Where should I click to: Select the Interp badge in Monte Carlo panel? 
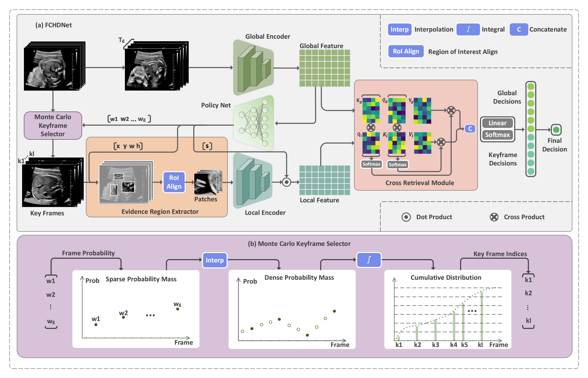tap(214, 260)
